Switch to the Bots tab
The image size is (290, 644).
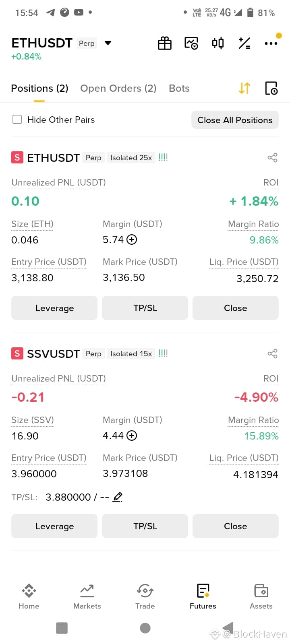tap(179, 88)
